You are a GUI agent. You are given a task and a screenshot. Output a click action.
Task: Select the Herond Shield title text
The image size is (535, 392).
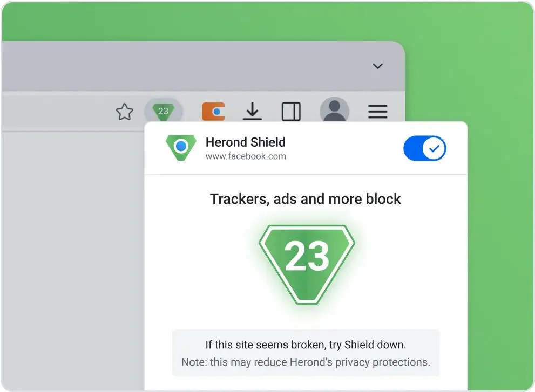(x=245, y=142)
